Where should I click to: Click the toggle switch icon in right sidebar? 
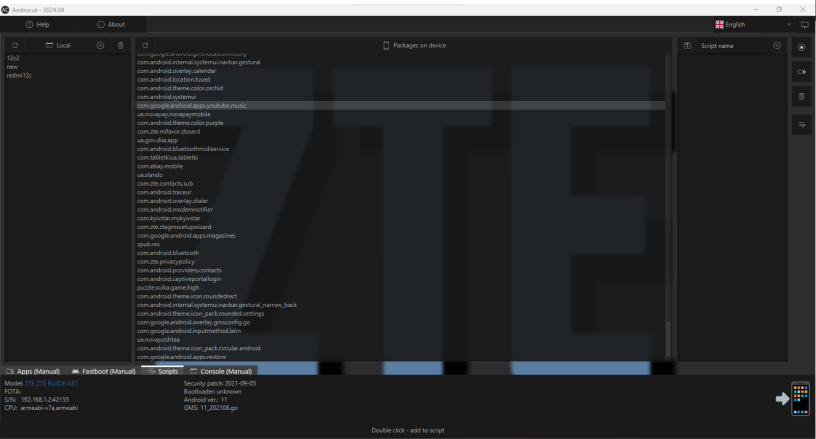point(802,72)
